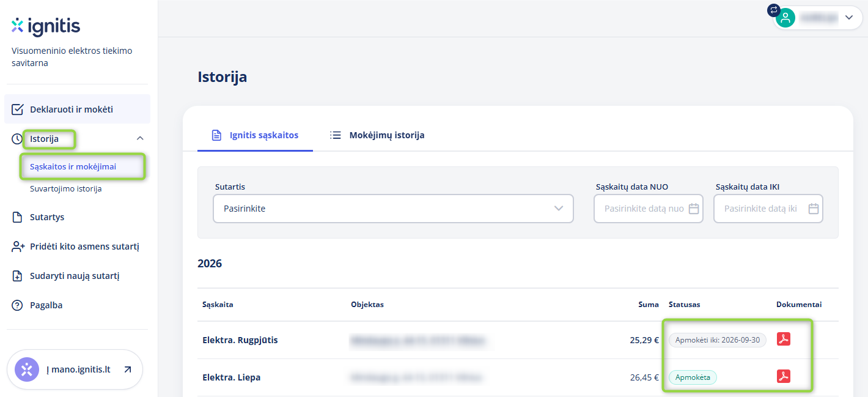This screenshot has height=397, width=868.
Task: Download PDF for Elektra. Rugpjūtis invoice
Action: coord(784,339)
